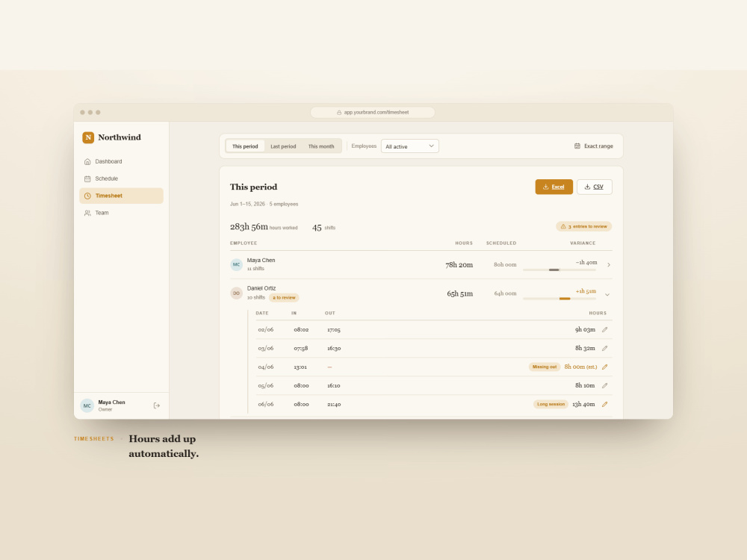Go to Team in the sidebar
The height and width of the screenshot is (560, 747).
[121, 213]
